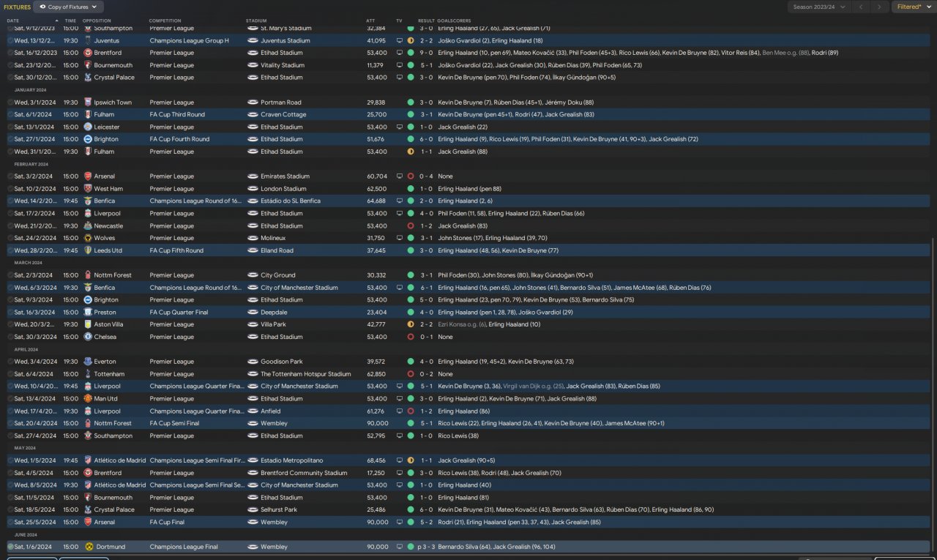Click the Leicester club badge
This screenshot has height=560, width=937.
click(88, 127)
